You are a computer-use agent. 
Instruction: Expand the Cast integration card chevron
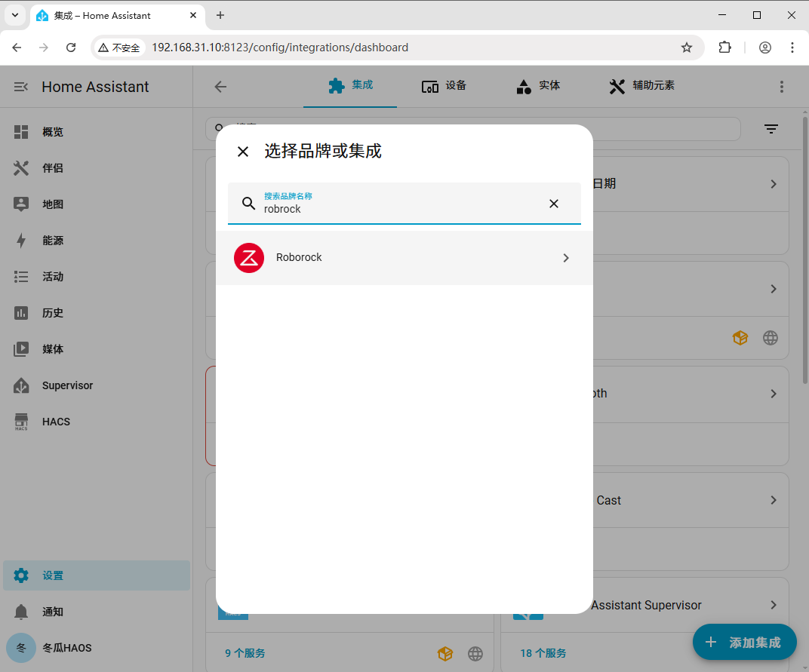pos(774,500)
